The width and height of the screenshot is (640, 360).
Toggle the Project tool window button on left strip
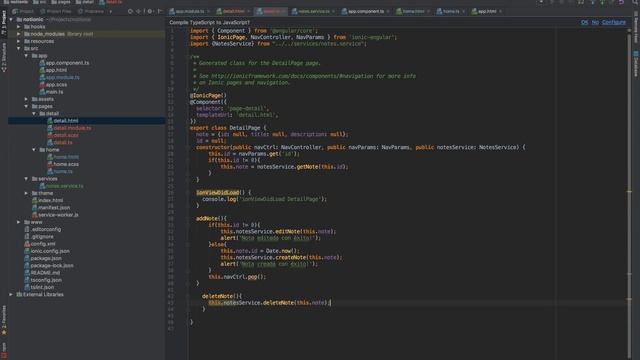point(4,22)
